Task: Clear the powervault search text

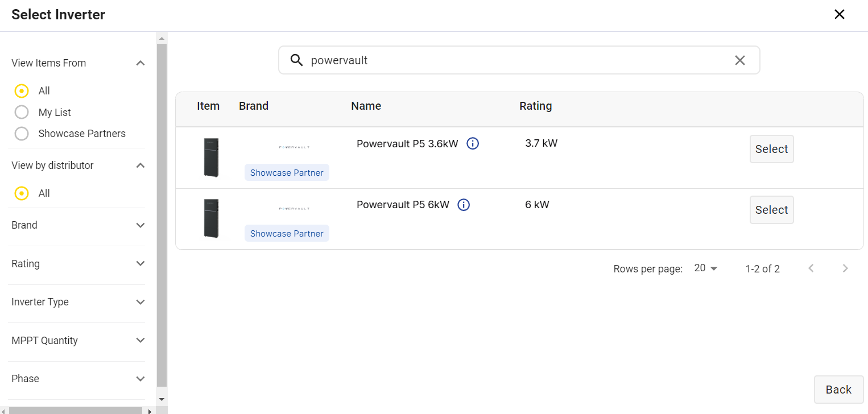Action: click(x=739, y=60)
